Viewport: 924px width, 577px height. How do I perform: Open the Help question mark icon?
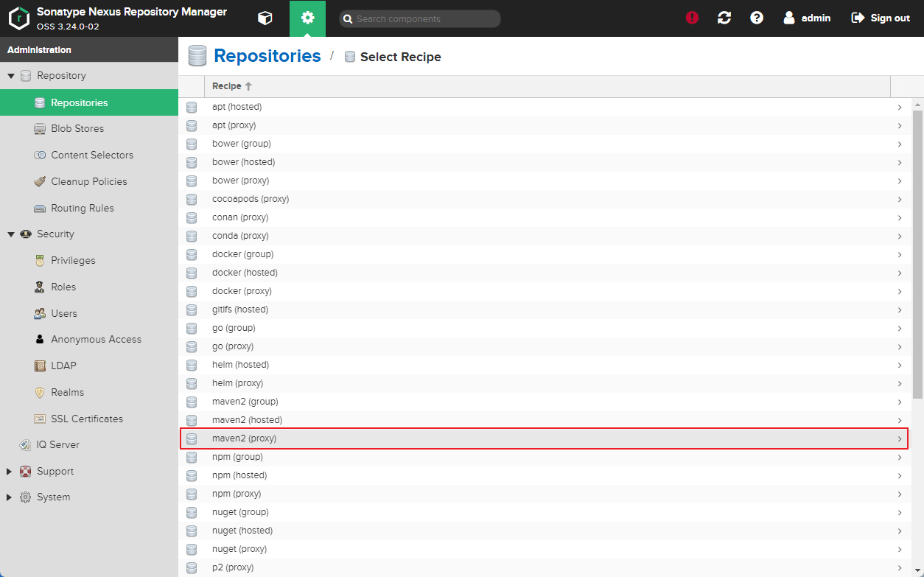(x=757, y=18)
